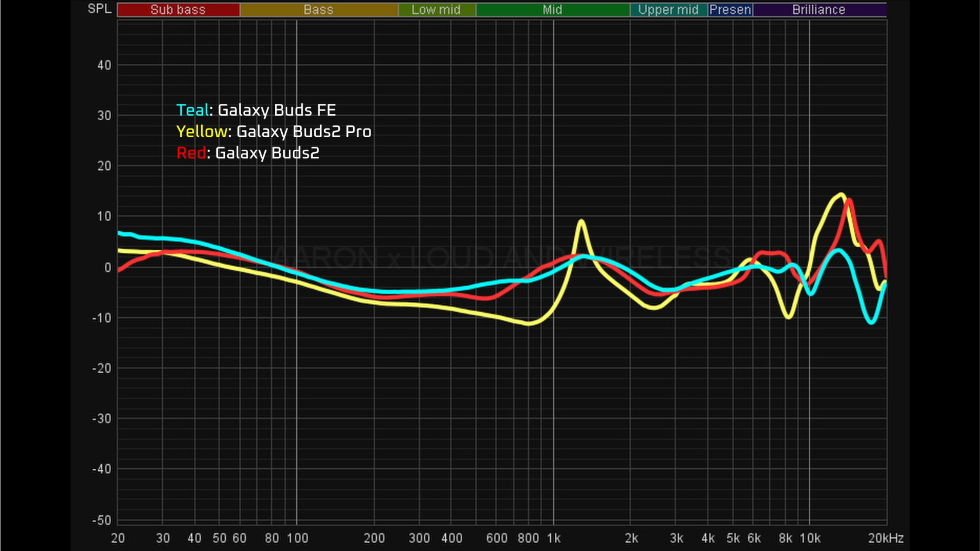Click the 20 dB y-axis label
The width and height of the screenshot is (980, 551).
coord(104,166)
